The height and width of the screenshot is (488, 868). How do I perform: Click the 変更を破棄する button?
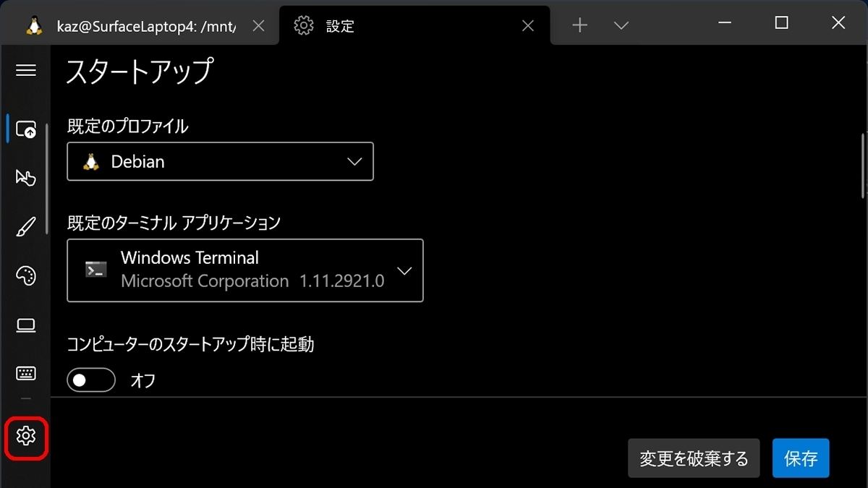[694, 458]
